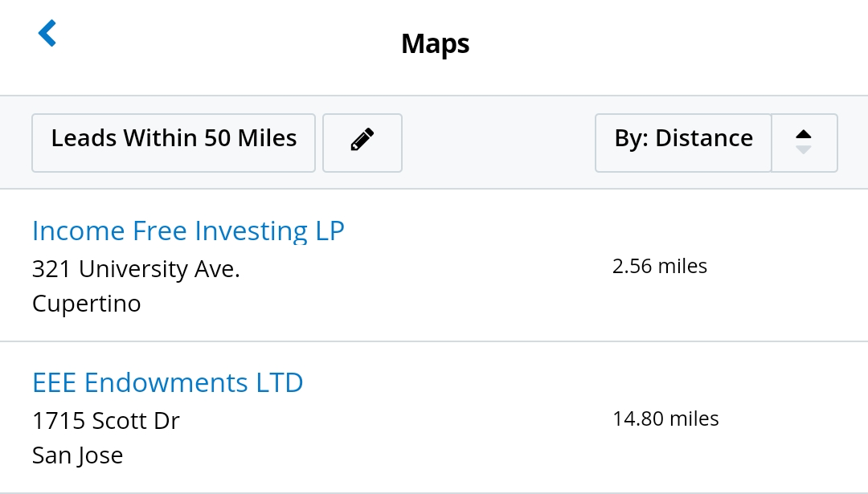868x494 pixels.
Task: Open the Leads Within 50 Miles filter
Action: pos(174,140)
